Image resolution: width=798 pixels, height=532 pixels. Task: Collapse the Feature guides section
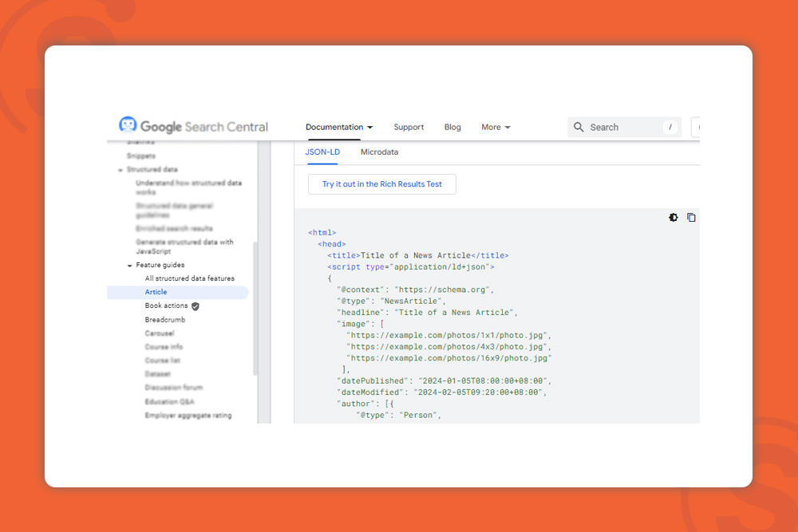pos(130,266)
